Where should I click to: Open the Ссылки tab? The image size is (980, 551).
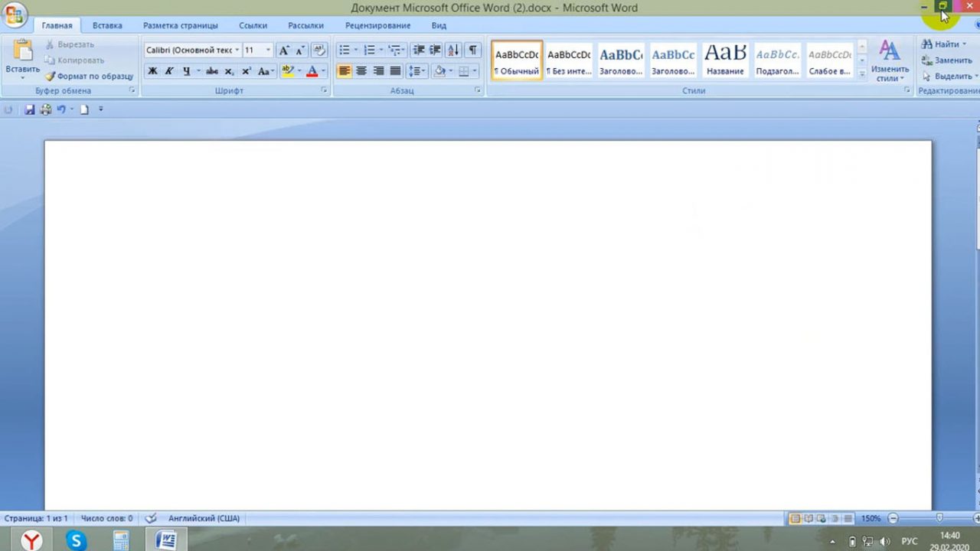253,25
